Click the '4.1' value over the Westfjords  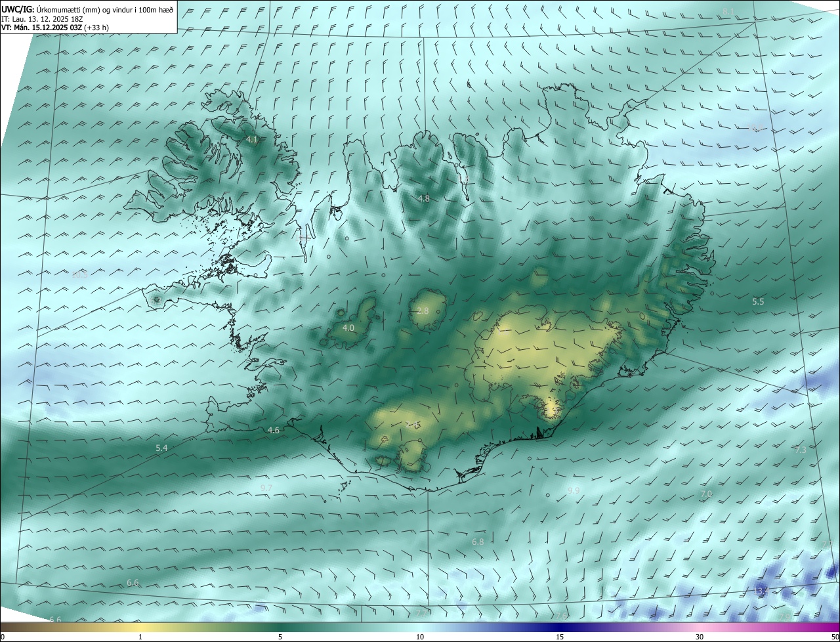click(x=252, y=140)
